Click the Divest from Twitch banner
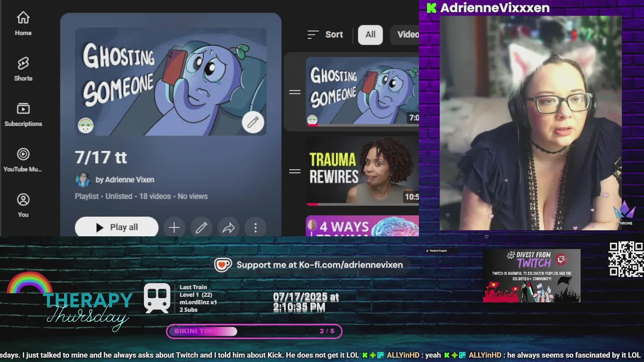The height and width of the screenshot is (362, 644). (x=532, y=276)
